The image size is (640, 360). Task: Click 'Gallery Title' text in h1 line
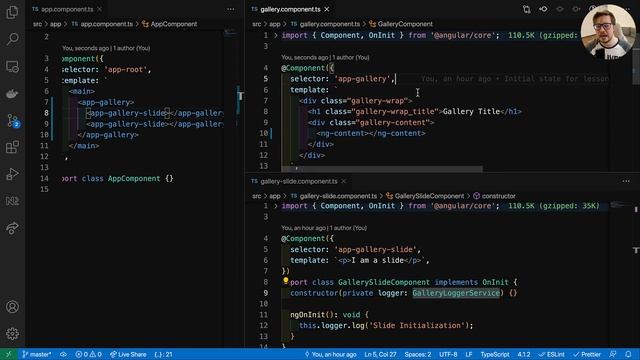pyautogui.click(x=471, y=111)
